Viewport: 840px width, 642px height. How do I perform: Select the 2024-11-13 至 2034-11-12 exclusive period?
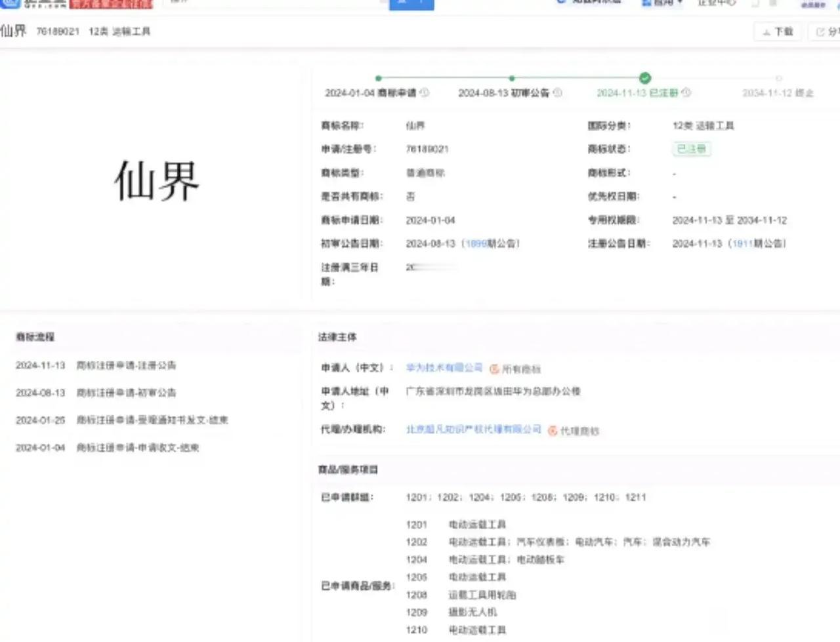[730, 220]
